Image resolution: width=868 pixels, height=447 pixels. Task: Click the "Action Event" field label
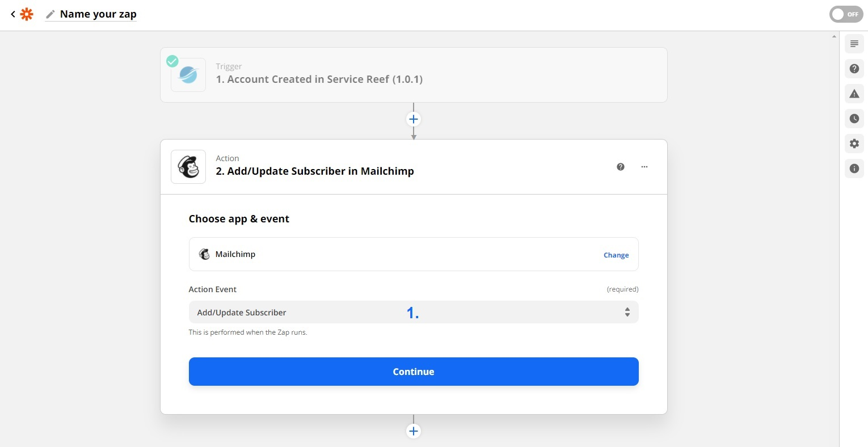[213, 289]
